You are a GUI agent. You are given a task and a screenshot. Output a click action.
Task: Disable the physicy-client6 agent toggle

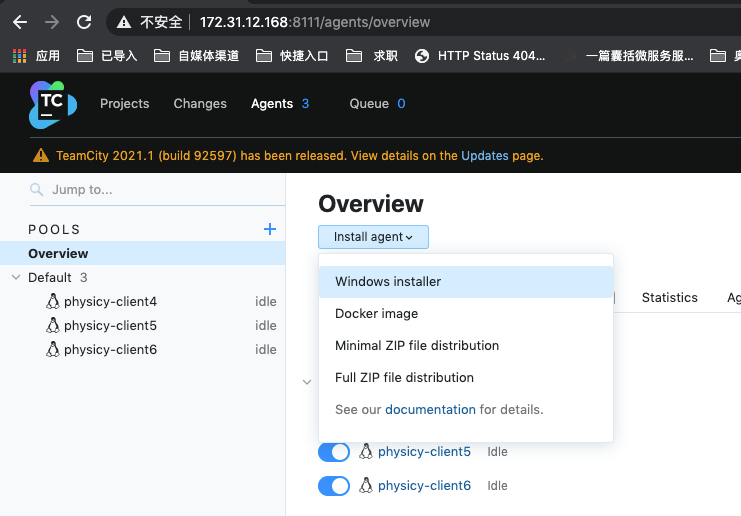[x=334, y=486]
